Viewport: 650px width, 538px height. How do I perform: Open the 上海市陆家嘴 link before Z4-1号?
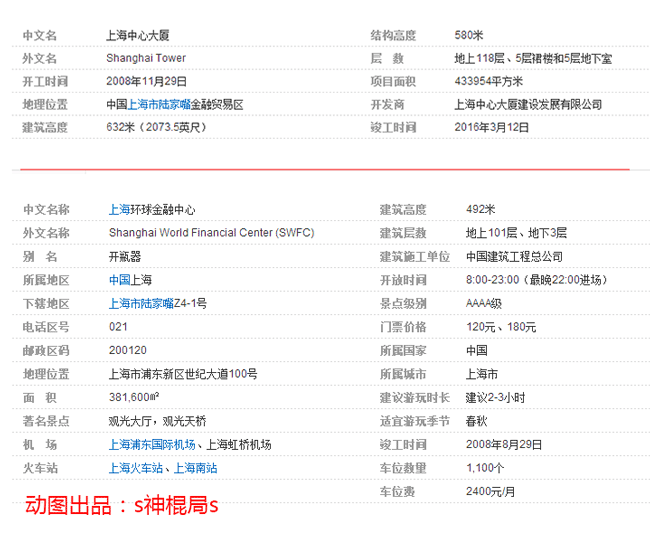point(141,304)
